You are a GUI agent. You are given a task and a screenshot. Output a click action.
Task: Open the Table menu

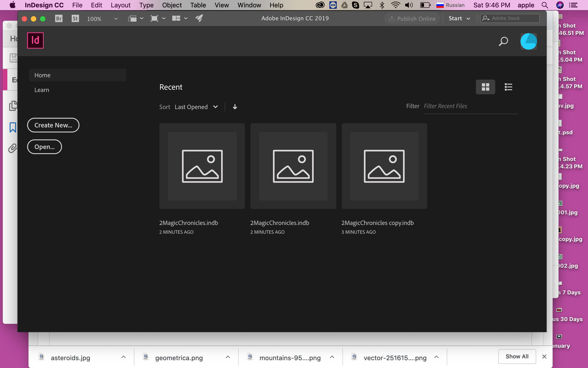coord(198,5)
